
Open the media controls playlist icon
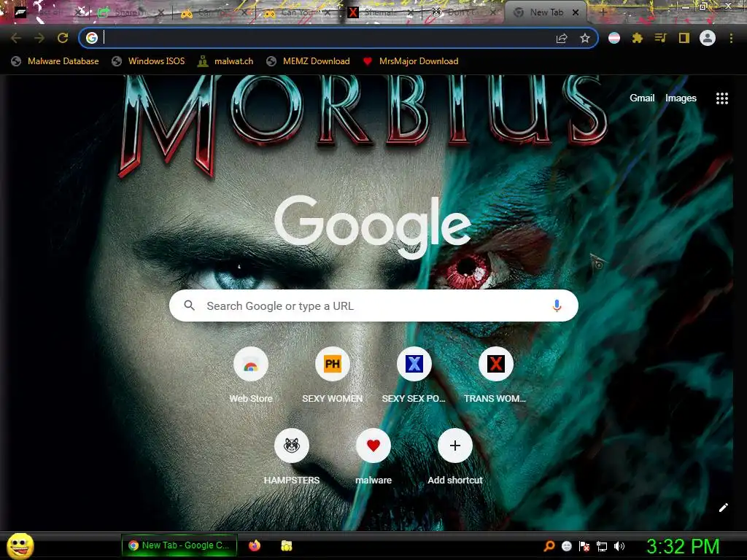click(660, 38)
